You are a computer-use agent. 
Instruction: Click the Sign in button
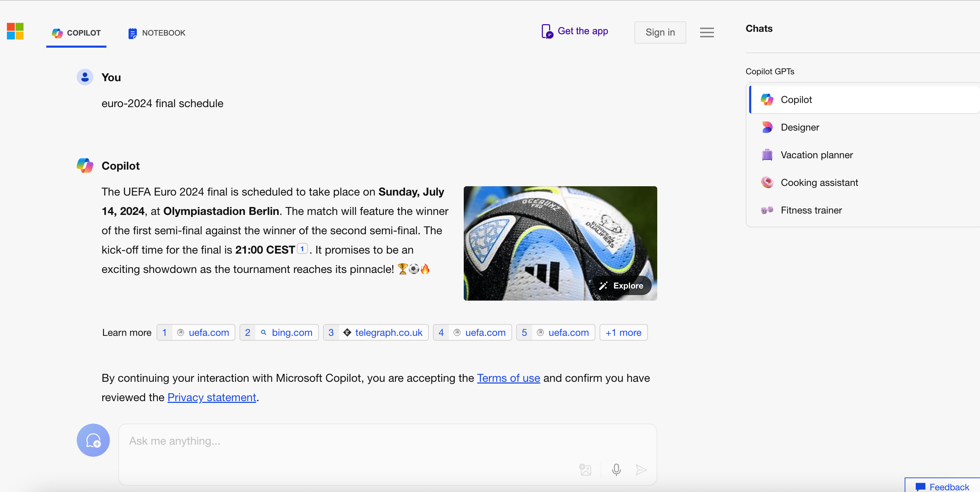point(660,32)
